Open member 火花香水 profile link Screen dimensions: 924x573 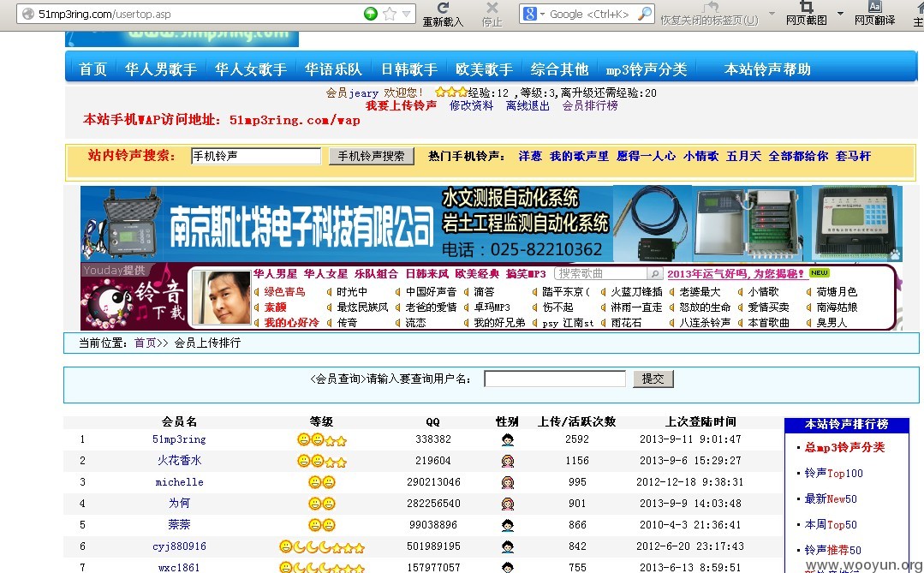coord(179,461)
